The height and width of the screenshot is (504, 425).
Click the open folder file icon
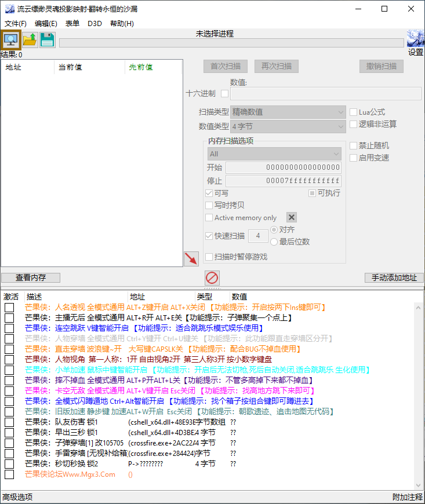30,40
